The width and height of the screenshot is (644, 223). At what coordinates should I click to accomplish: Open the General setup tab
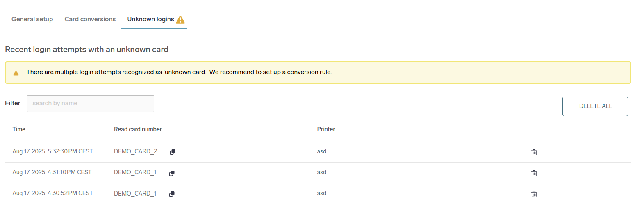click(32, 19)
